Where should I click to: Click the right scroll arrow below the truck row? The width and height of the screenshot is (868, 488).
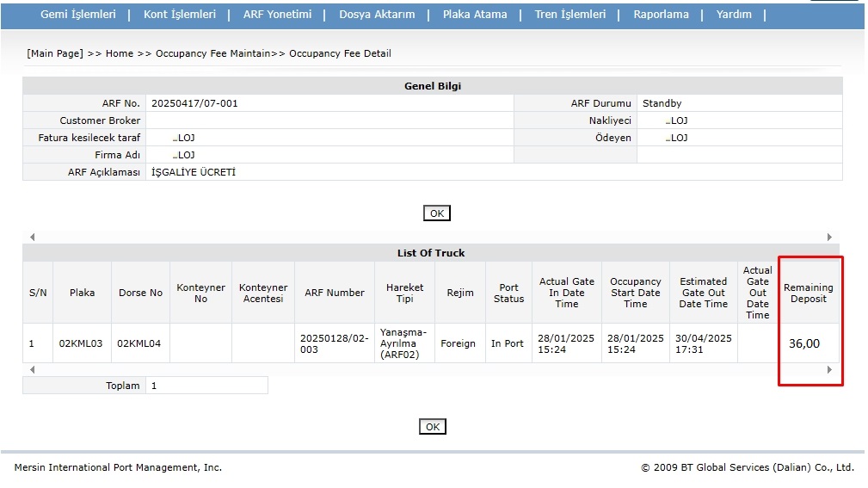830,370
